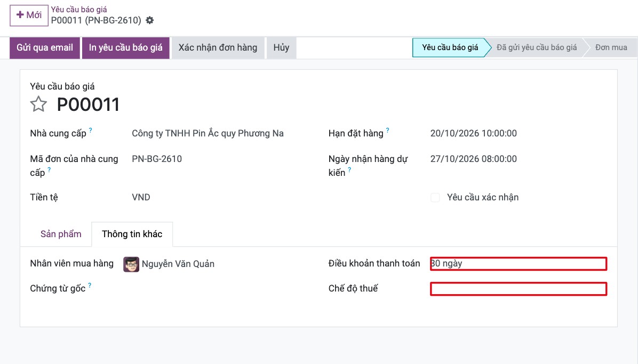Click the Nhân viên mua hàng name field
Image resolution: width=638 pixels, height=364 pixels.
[178, 264]
